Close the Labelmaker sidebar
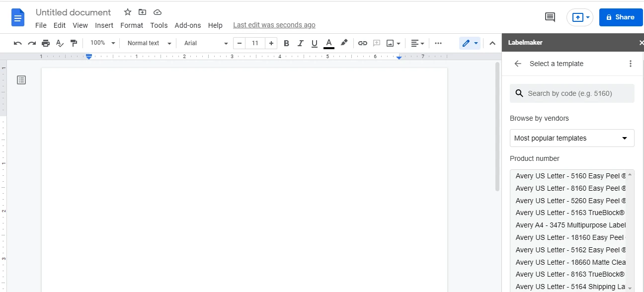The height and width of the screenshot is (292, 644). coord(641,43)
